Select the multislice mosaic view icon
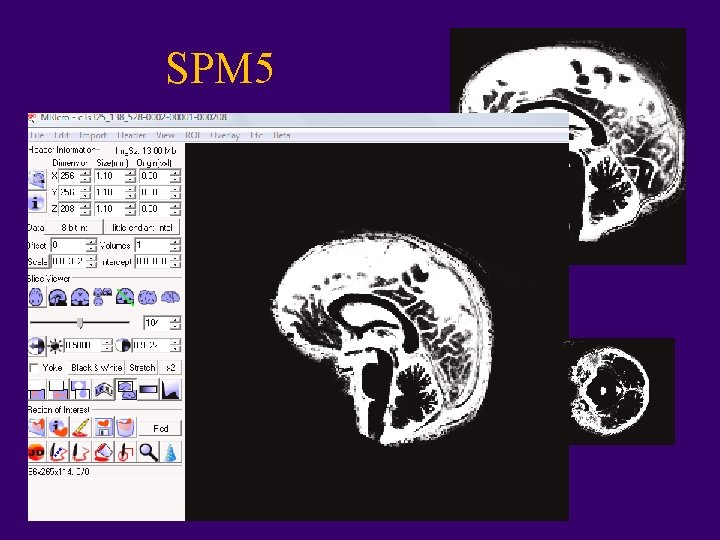720x540 pixels. (x=147, y=298)
